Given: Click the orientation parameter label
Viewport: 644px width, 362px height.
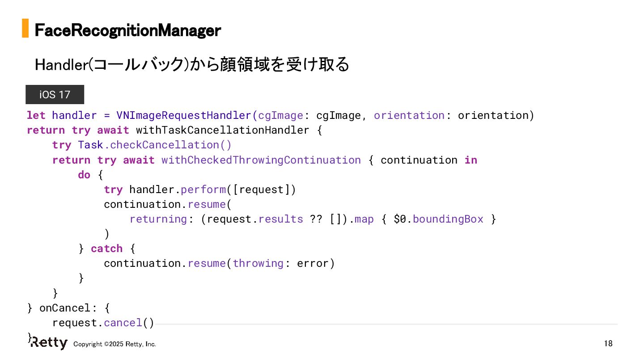Looking at the screenshot, I should tap(409, 115).
